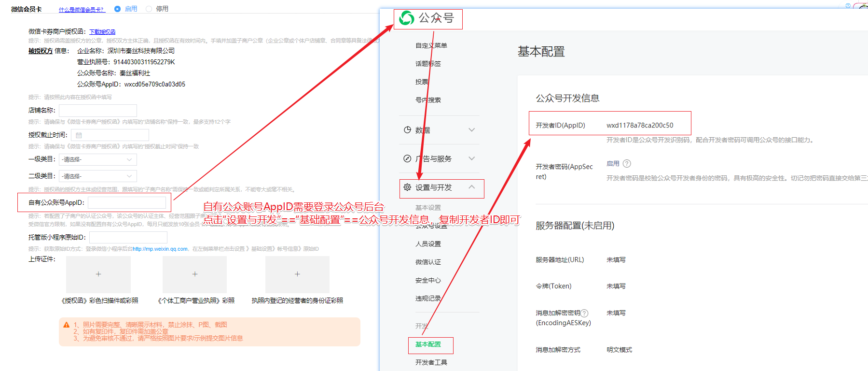Click the plus to upload 经营者身份证 photo
The image size is (868, 371).
(x=297, y=274)
